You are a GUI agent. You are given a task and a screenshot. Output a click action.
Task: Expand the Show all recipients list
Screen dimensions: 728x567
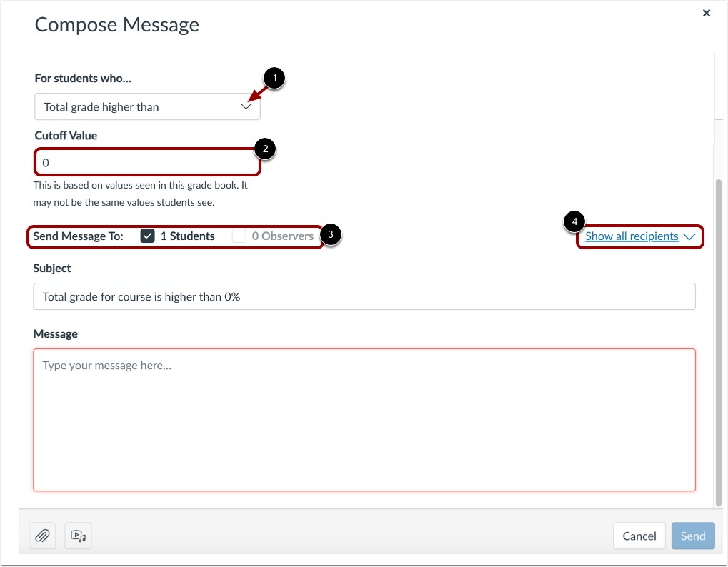point(631,236)
